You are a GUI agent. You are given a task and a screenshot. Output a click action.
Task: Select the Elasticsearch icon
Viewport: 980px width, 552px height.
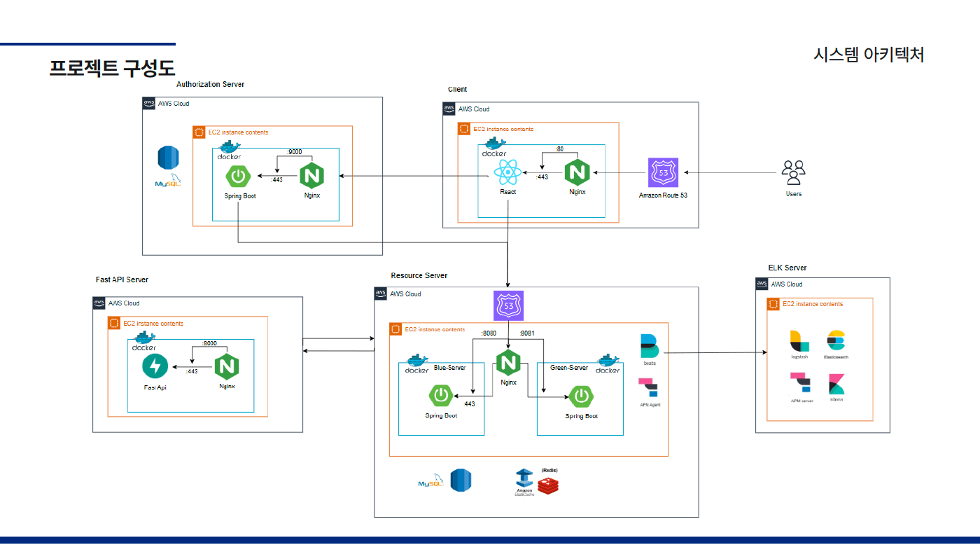[x=836, y=340]
